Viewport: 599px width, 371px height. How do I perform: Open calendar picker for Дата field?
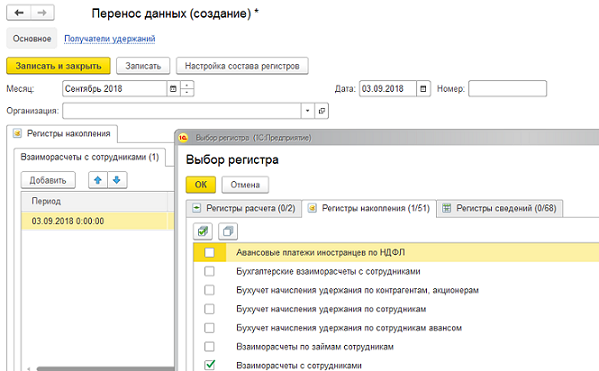point(423,89)
